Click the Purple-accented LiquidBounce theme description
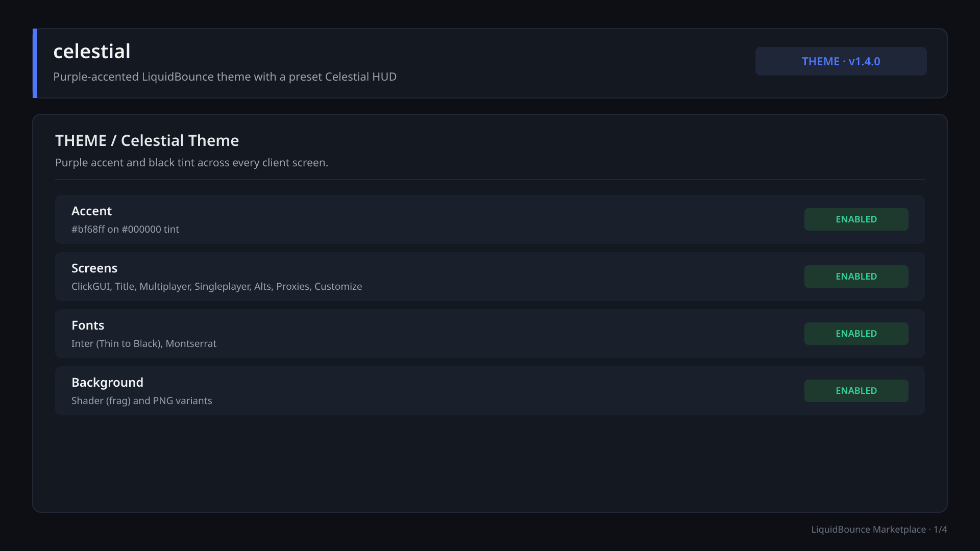The width and height of the screenshot is (980, 551). 225,77
